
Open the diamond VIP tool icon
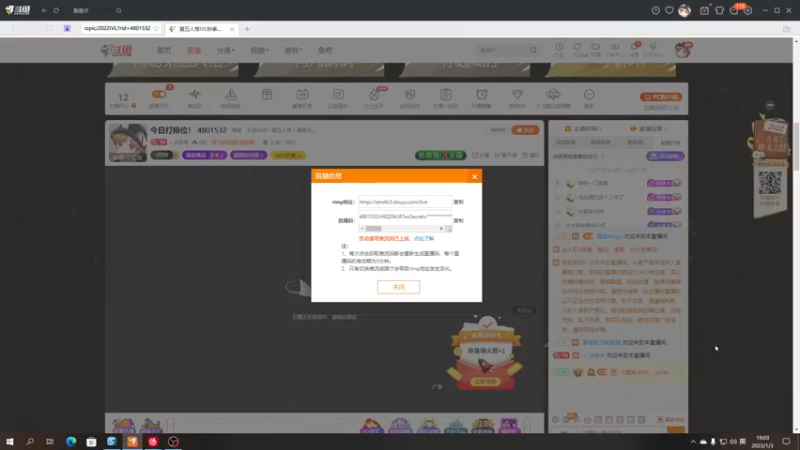517,94
